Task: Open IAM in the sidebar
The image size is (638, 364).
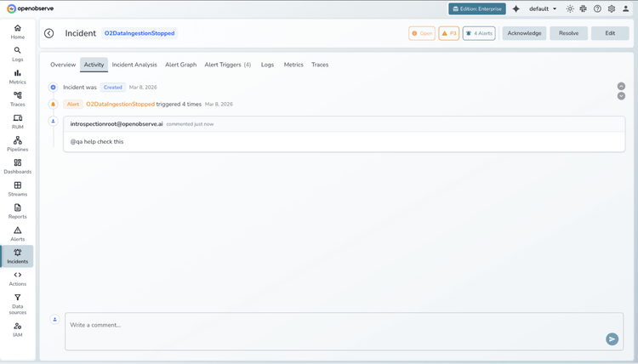Action: coord(18,330)
